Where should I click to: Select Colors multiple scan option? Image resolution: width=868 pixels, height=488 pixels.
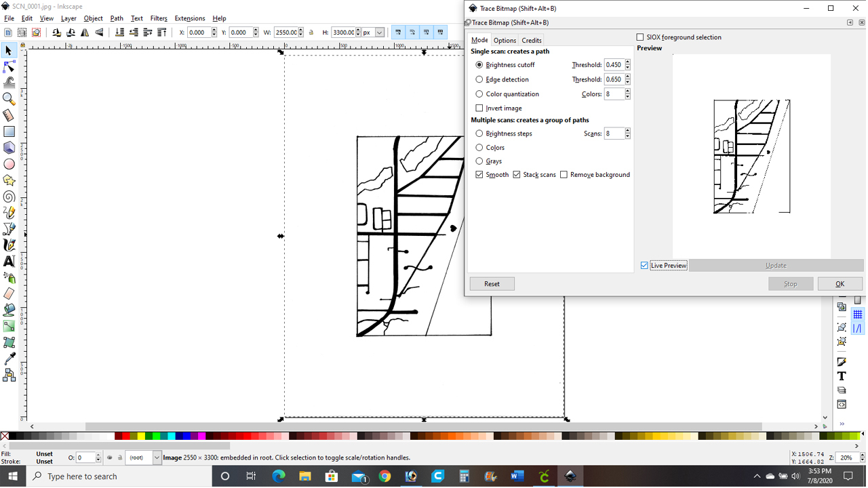(479, 148)
